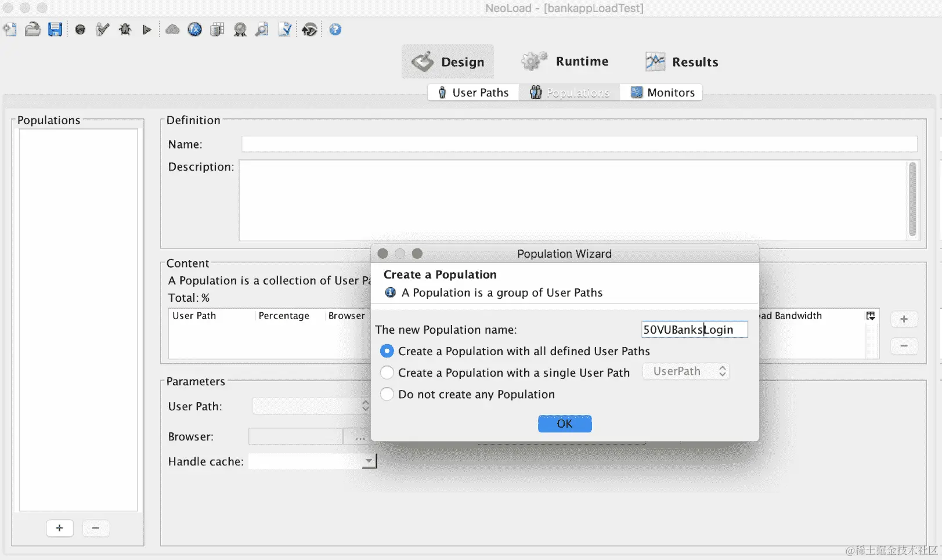Screen dimensions: 942x560
Task: Open the variables fx icon
Action: (x=195, y=30)
